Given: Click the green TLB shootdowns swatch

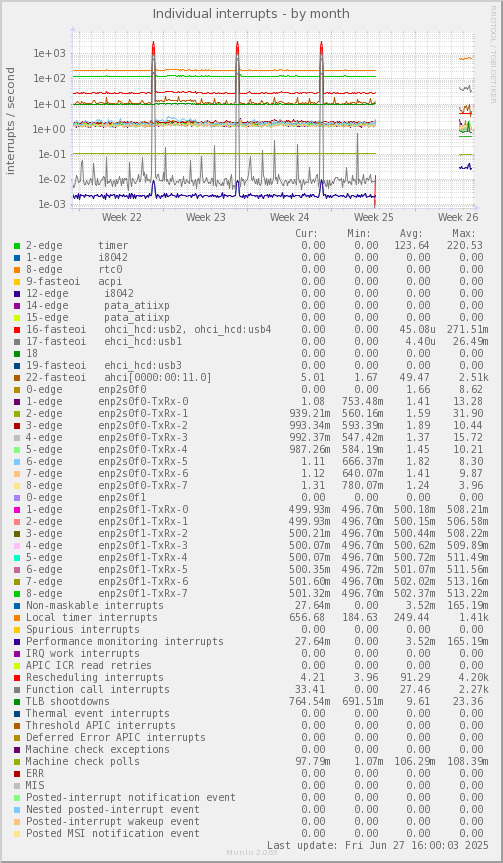Looking at the screenshot, I should click(17, 702).
